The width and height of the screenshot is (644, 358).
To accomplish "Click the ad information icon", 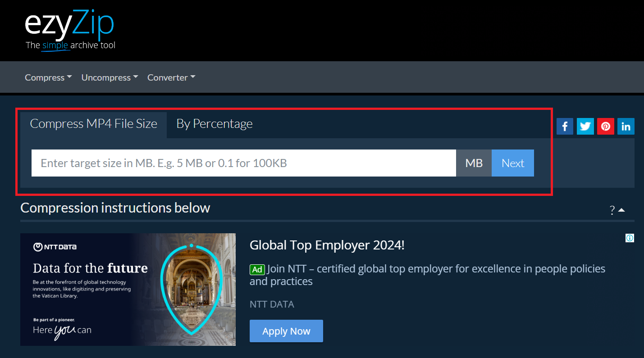I will pos(629,238).
